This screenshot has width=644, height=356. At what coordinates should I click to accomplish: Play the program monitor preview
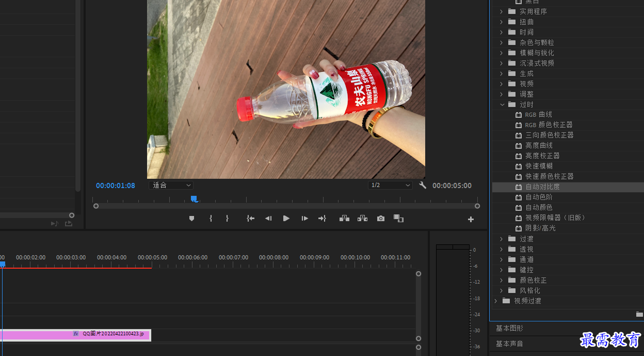tap(286, 219)
